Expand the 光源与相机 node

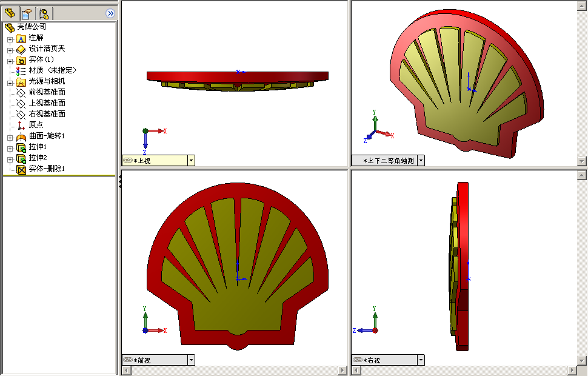(10, 83)
